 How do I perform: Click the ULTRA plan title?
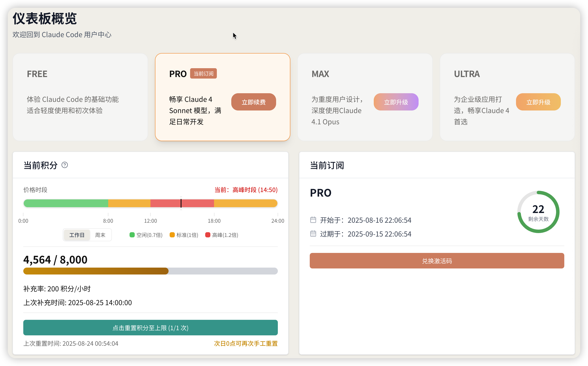[x=467, y=74]
